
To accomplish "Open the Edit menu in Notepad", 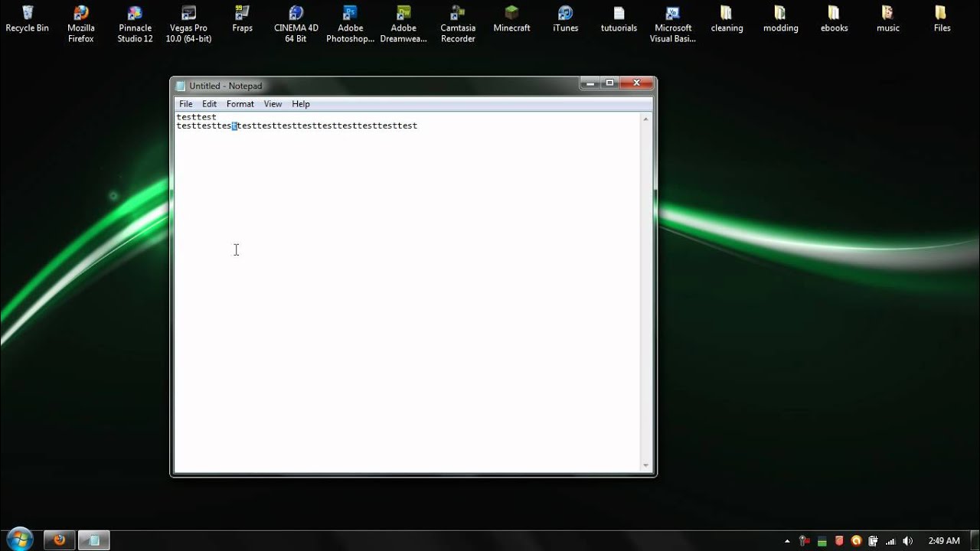I will click(x=210, y=104).
